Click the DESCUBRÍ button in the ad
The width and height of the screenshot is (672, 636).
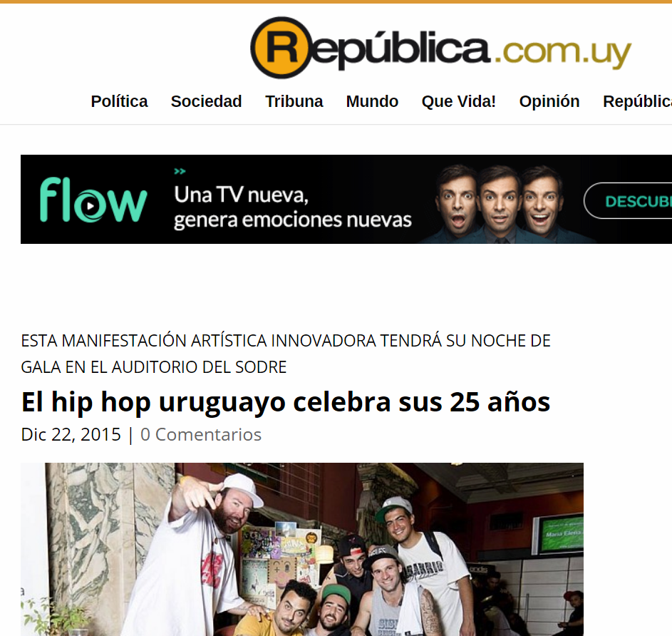pyautogui.click(x=629, y=200)
